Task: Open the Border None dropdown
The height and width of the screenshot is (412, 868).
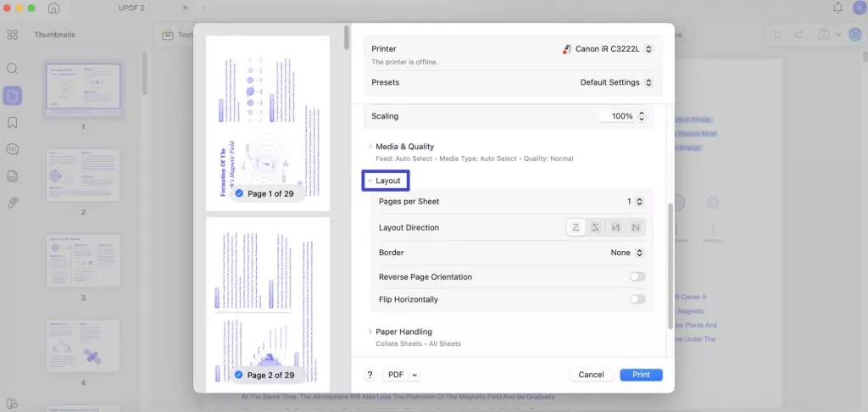Action: 627,253
